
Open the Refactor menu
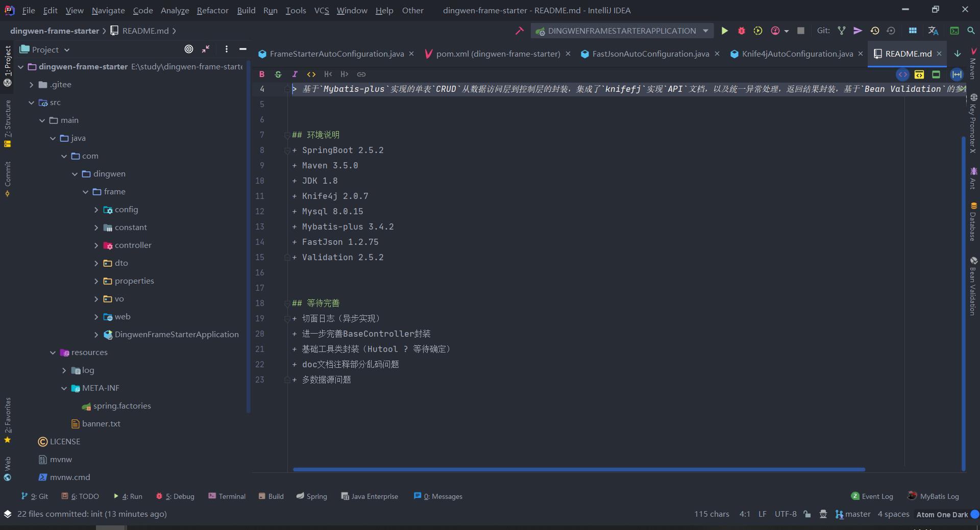point(212,10)
